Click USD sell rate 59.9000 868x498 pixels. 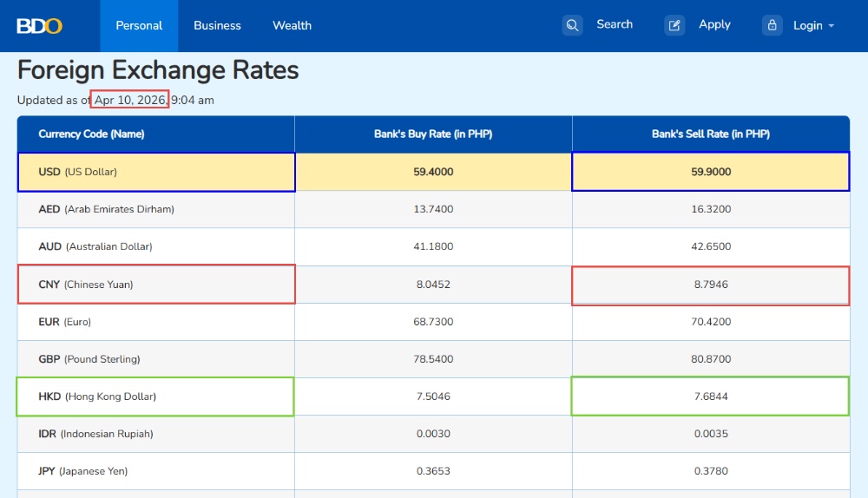[711, 172]
